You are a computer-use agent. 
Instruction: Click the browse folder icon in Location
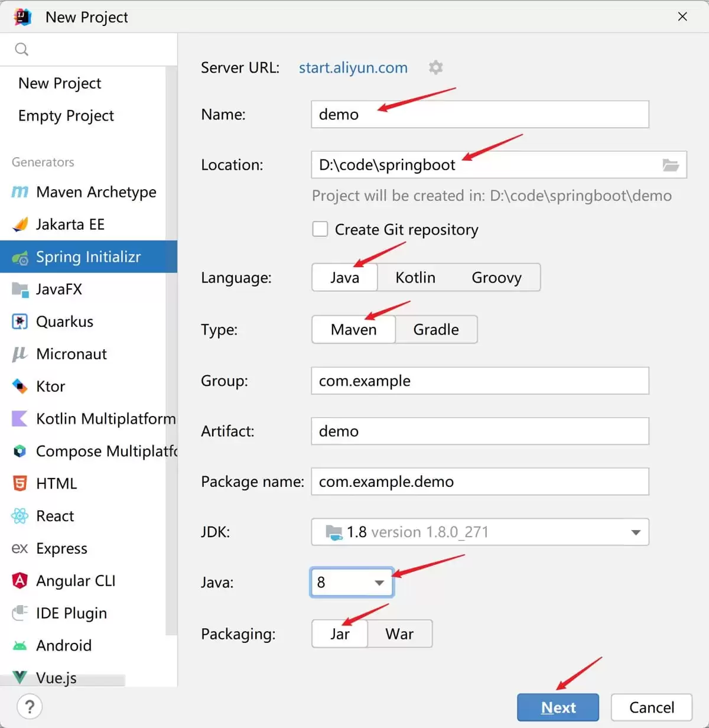(x=671, y=165)
